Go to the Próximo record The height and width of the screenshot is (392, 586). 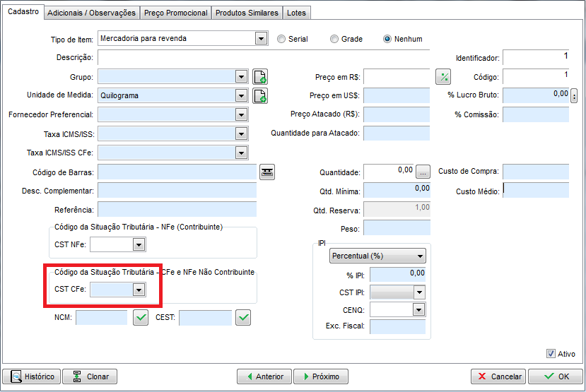(x=320, y=376)
